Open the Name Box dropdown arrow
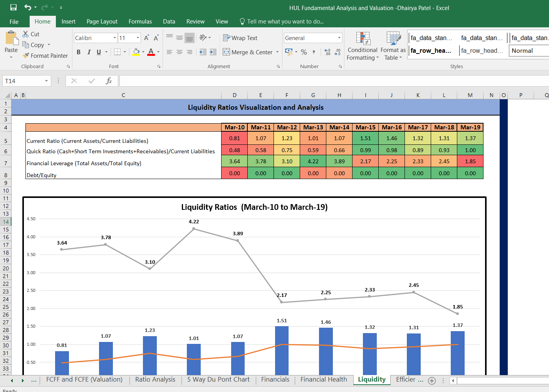 [46, 81]
